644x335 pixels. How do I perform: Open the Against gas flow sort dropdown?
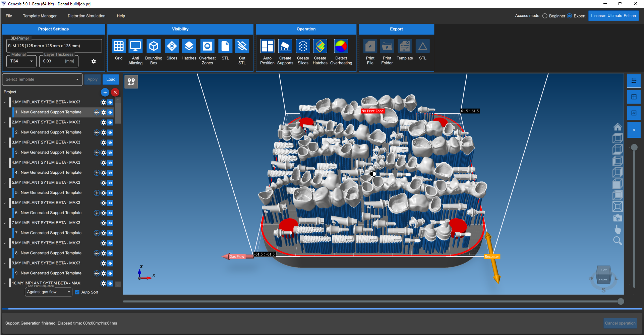tap(49, 292)
